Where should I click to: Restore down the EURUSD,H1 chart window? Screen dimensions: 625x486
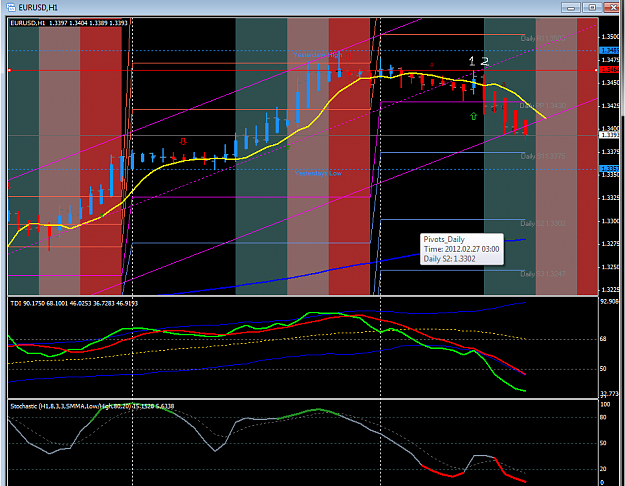click(592, 8)
